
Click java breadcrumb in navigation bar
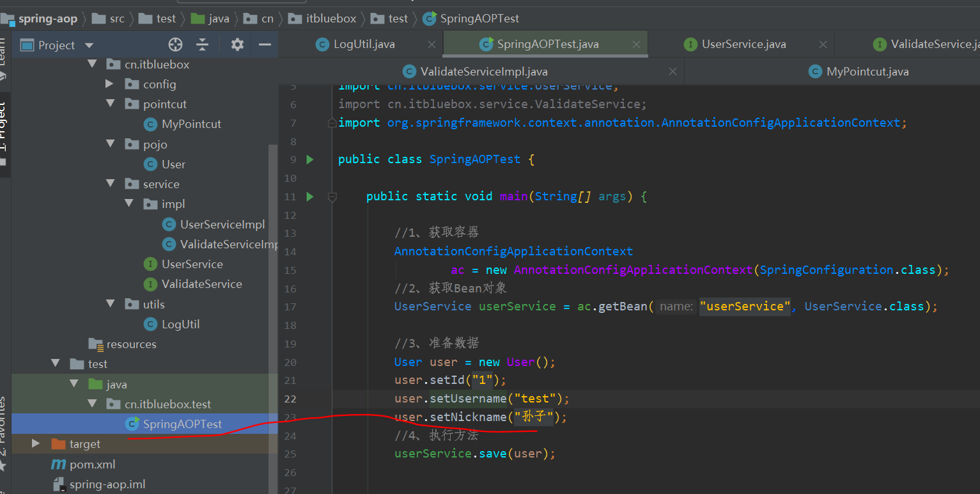point(219,19)
